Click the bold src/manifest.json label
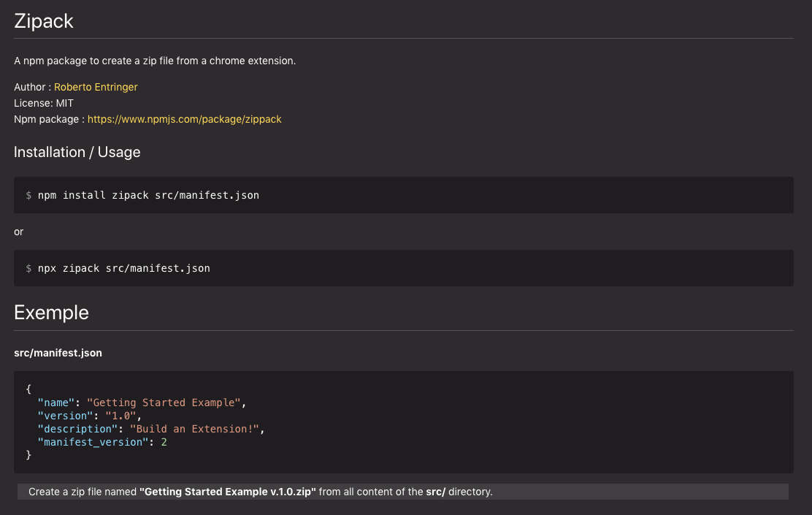812x515 pixels. click(x=58, y=353)
